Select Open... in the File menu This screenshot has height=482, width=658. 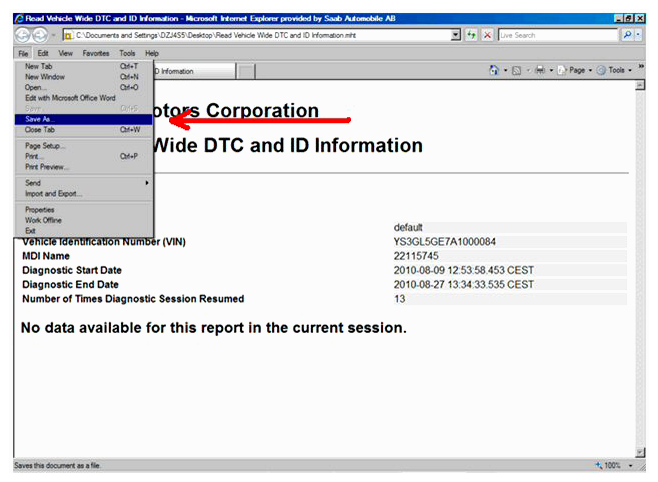pyautogui.click(x=84, y=87)
